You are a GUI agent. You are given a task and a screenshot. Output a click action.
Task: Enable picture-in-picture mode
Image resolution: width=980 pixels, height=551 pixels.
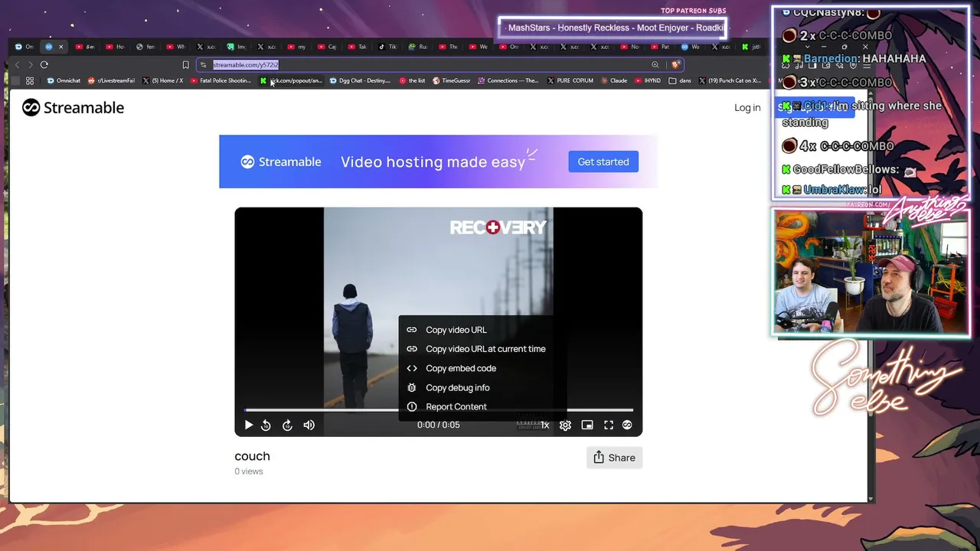587,425
